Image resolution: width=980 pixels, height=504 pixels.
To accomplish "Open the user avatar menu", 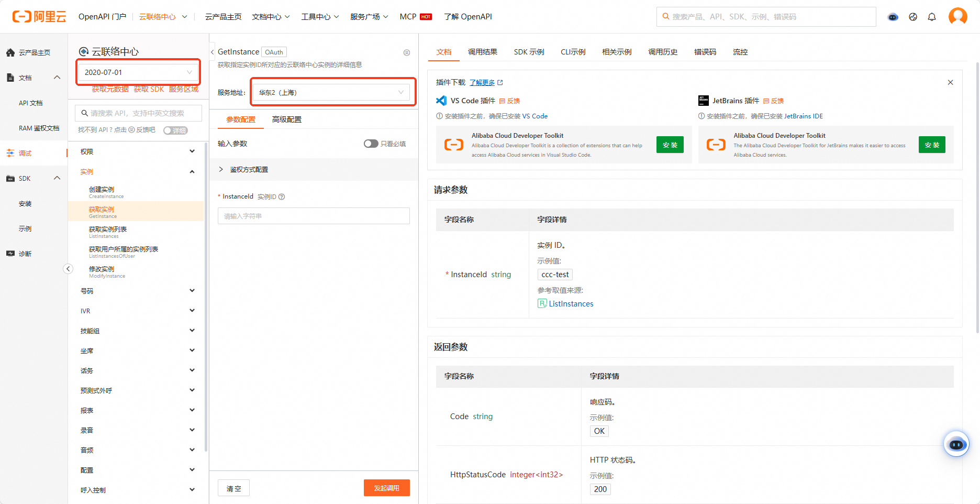I will [x=958, y=17].
